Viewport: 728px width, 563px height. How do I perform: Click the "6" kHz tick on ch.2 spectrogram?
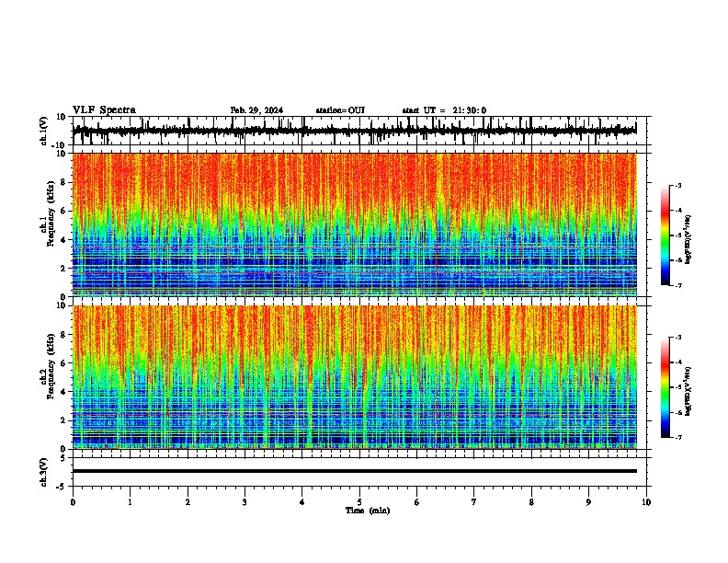64,363
